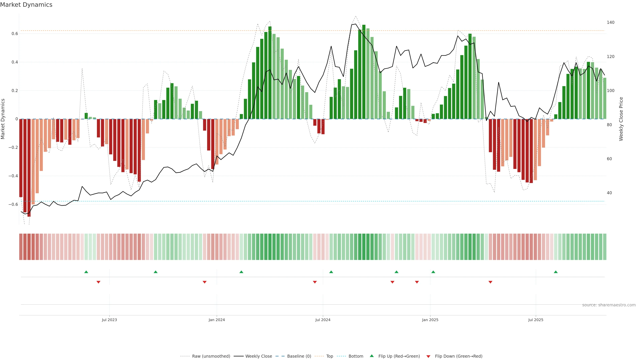Click the green triangle icon in the legend
Screen dimensions: 644x362
(x=372, y=356)
